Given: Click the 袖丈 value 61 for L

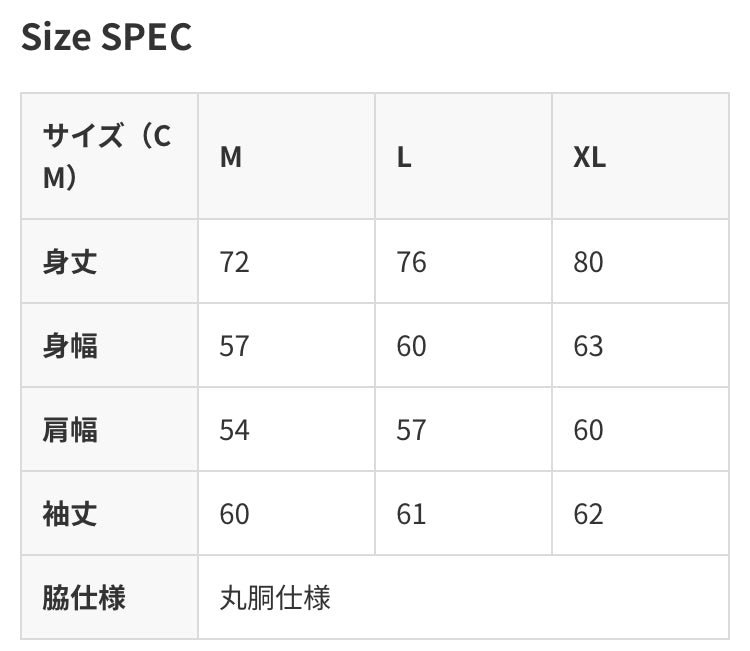Looking at the screenshot, I should [x=411, y=514].
